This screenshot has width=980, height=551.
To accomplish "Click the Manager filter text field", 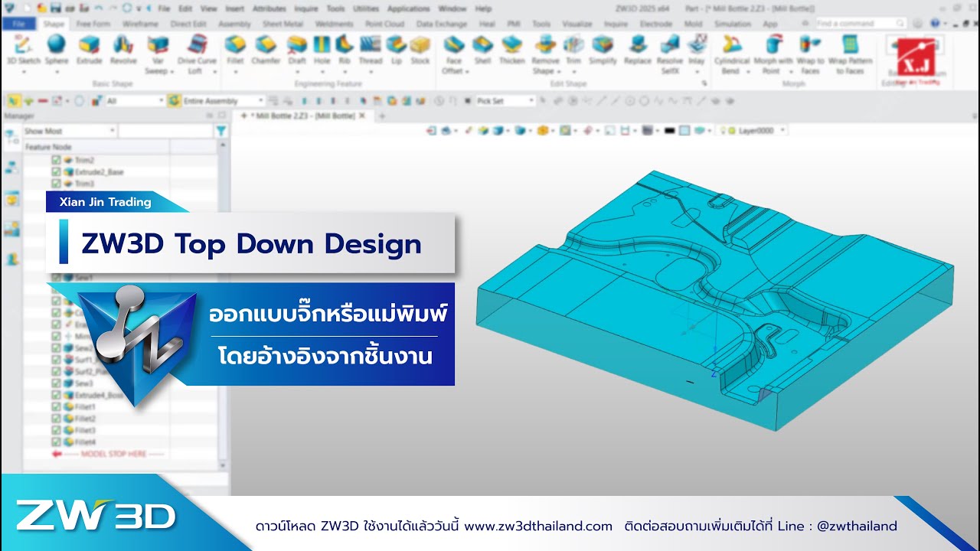I will tap(166, 132).
